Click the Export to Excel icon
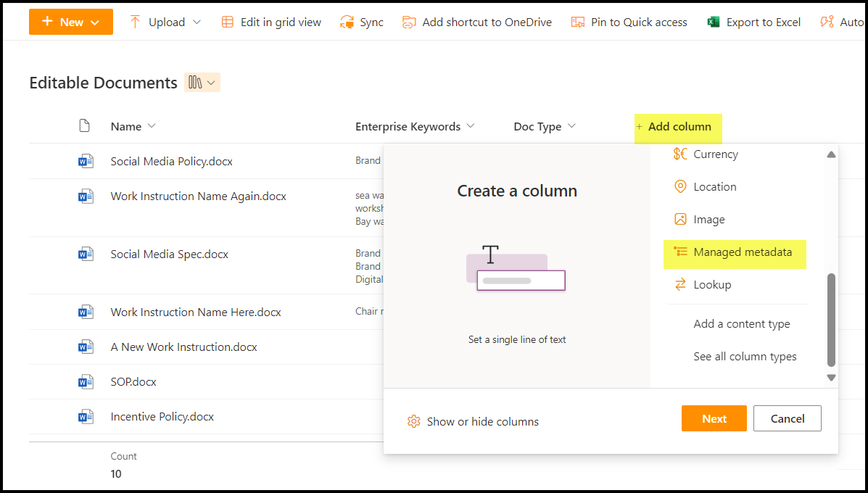Screen dimensions: 868x493 714,22
